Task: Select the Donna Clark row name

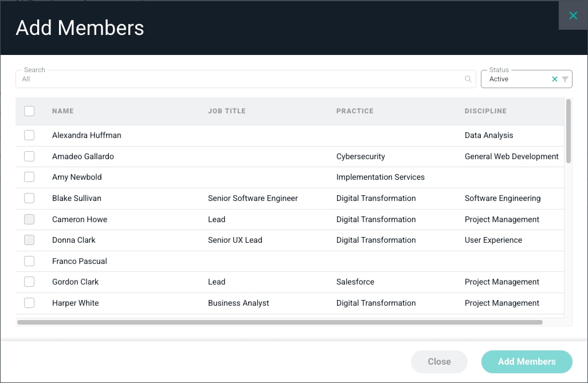Action: coord(73,240)
